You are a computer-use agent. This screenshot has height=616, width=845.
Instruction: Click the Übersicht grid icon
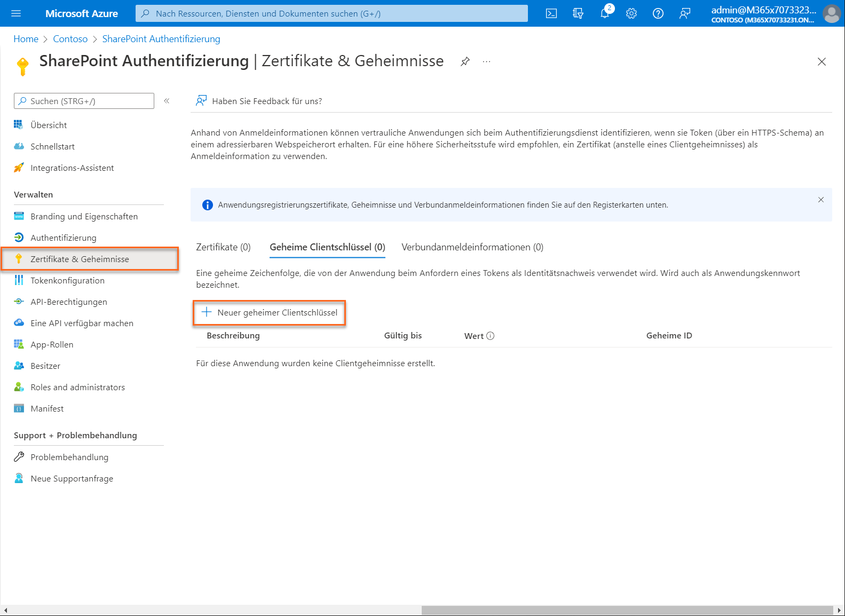click(x=19, y=125)
